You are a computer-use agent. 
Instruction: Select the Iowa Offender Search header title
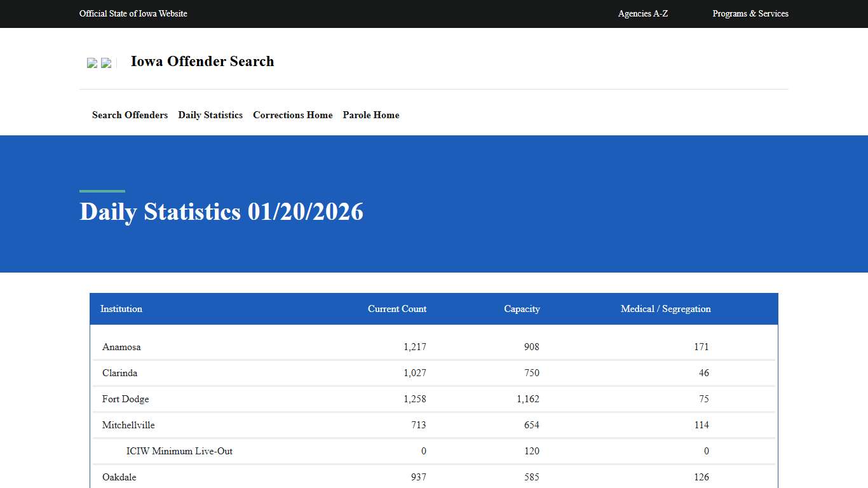pyautogui.click(x=202, y=61)
